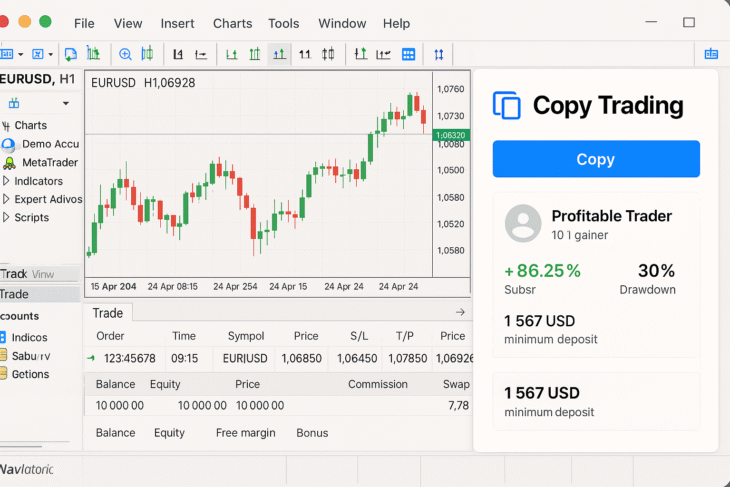Expand the Expert Advisors tree node
730x487 pixels.
pos(6,199)
